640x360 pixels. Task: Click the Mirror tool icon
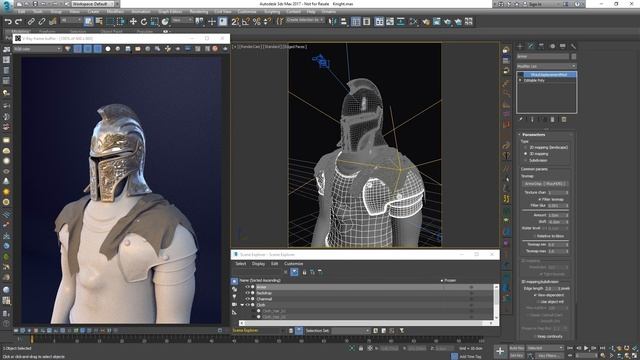click(333, 21)
